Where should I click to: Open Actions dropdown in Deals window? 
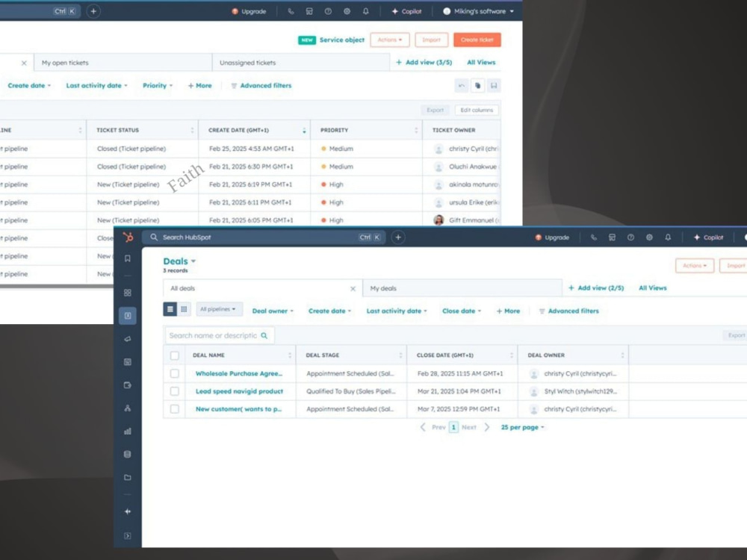pyautogui.click(x=695, y=266)
